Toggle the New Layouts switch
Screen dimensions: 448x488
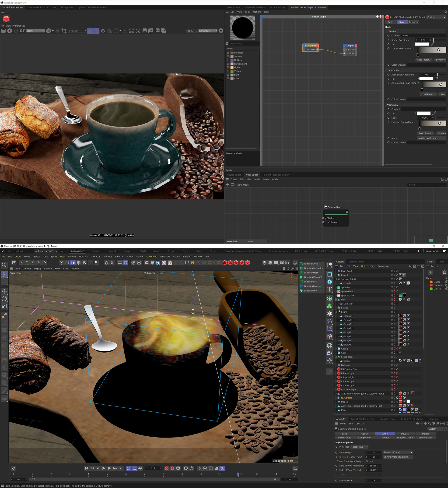coord(444,251)
